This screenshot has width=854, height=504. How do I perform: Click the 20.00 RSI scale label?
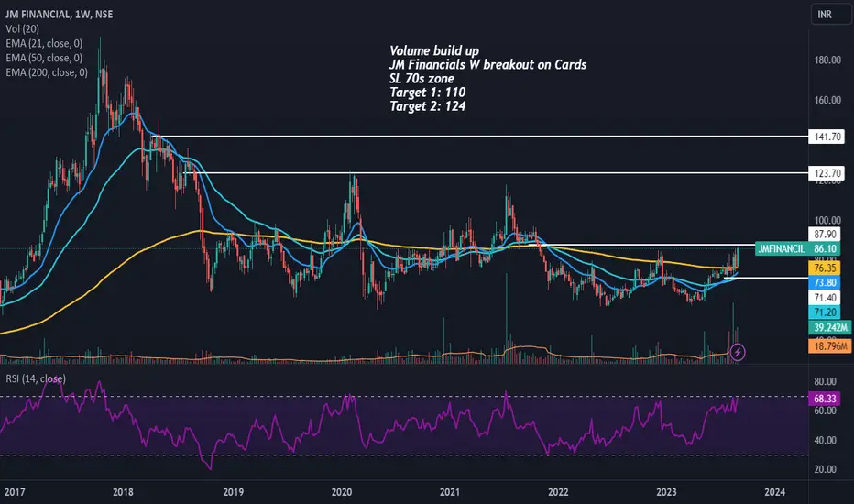tap(825, 469)
